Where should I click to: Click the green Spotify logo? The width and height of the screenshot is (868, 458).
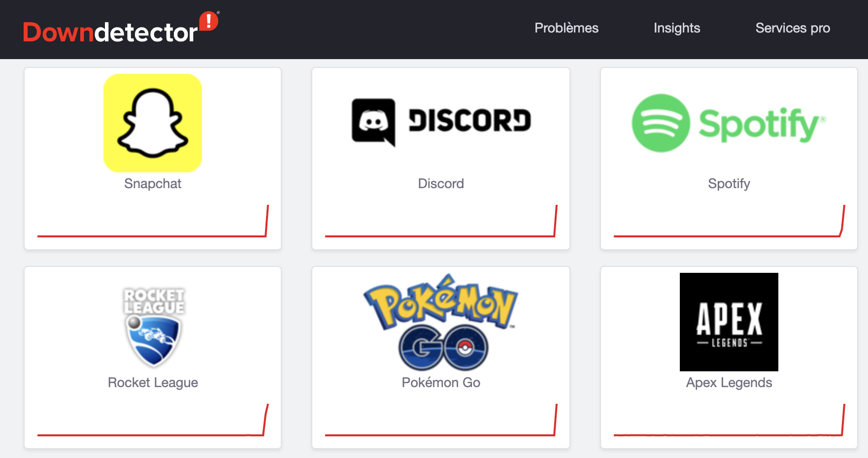729,123
